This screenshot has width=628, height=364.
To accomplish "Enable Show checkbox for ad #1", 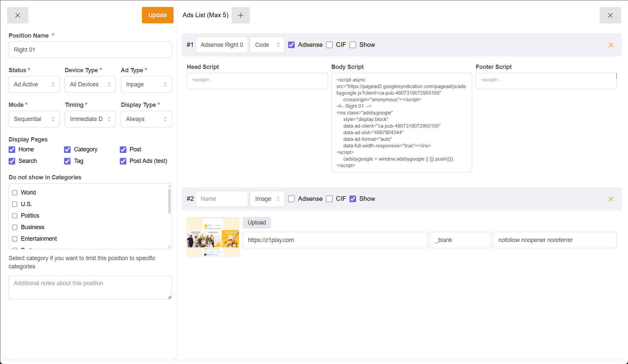I will [x=353, y=45].
